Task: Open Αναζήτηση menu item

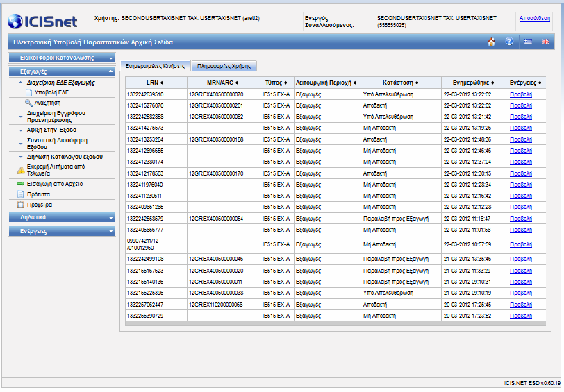Action: (x=47, y=103)
